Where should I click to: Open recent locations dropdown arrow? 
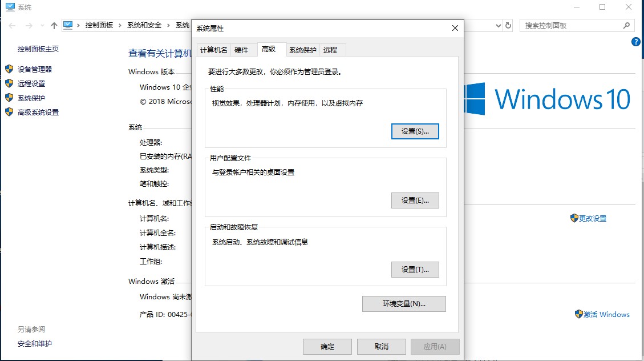[x=42, y=26]
